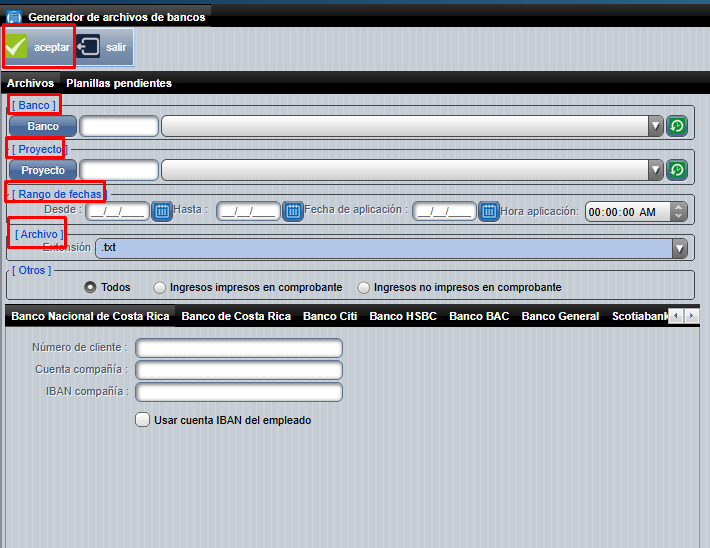Click the Número de cliente input field
The width and height of the screenshot is (710, 548).
pos(239,348)
